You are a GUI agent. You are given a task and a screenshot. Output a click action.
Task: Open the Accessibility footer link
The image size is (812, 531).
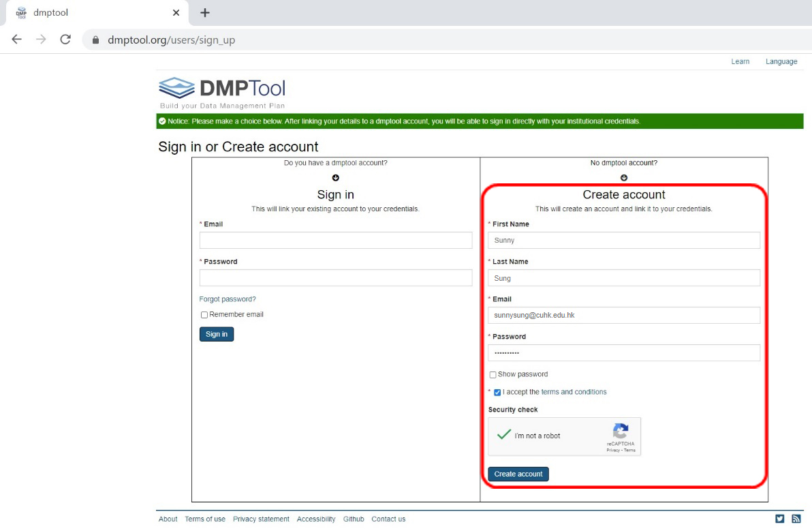point(316,519)
